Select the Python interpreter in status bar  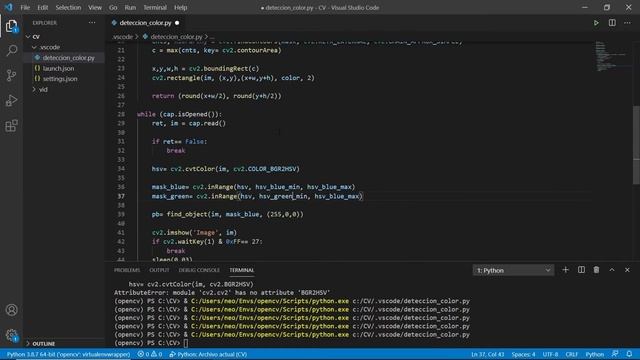tap(68, 354)
